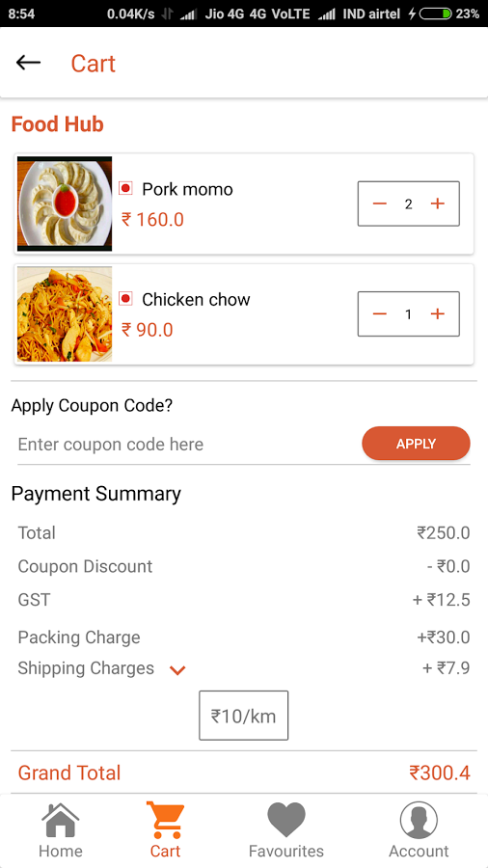Tap the non-veg indicator beside Chicken chow

click(125, 299)
